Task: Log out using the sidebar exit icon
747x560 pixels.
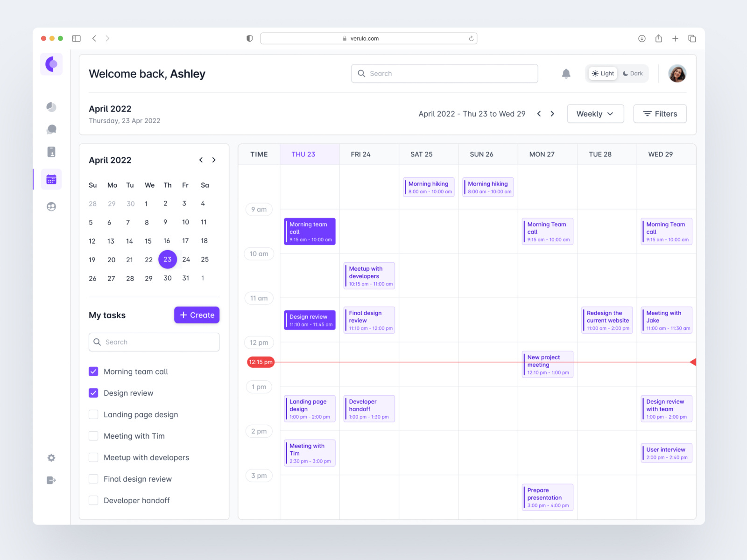Action: (51, 480)
